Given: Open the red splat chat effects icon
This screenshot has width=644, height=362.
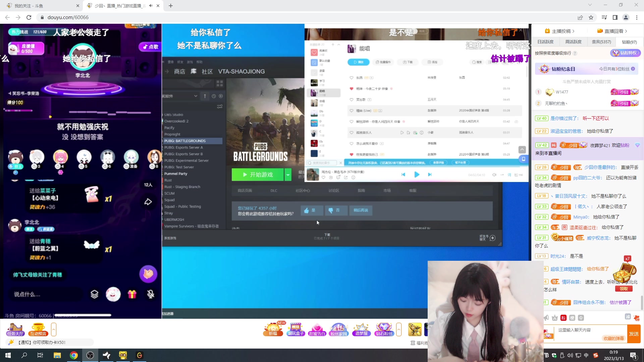Looking at the screenshot, I should (637, 318).
